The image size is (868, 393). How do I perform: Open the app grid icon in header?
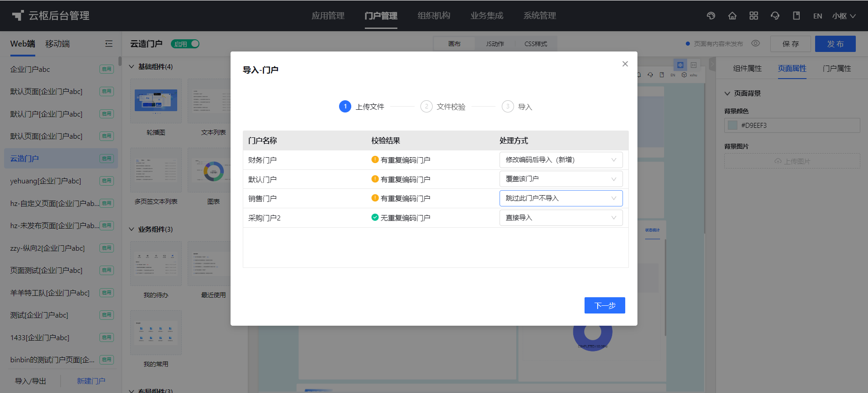point(754,16)
